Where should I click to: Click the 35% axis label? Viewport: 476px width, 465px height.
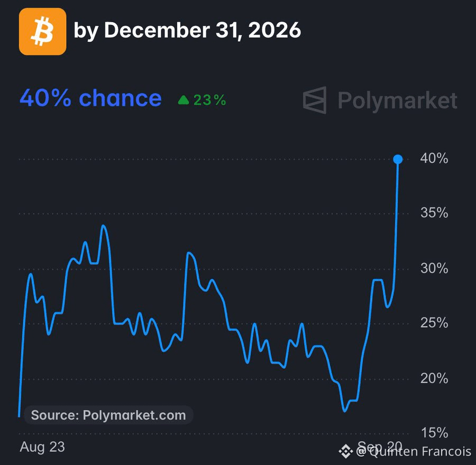point(434,213)
